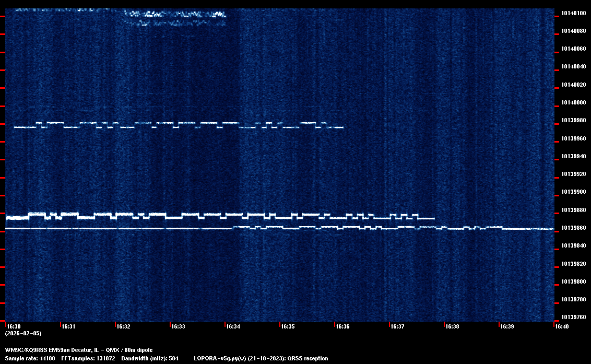Select the 16:37 time marker

397,326
